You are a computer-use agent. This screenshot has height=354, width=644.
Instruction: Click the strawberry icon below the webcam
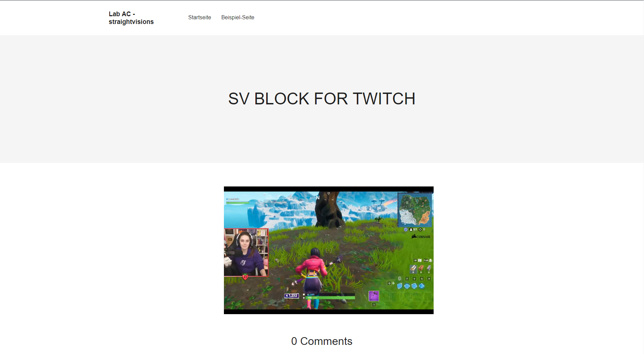(x=245, y=277)
